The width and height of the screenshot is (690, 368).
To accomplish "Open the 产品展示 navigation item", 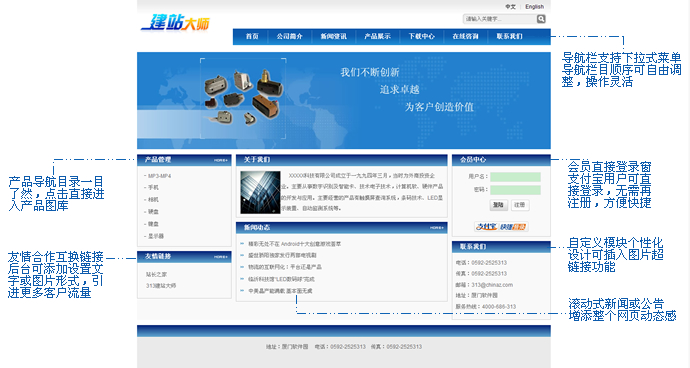I will pos(378,37).
